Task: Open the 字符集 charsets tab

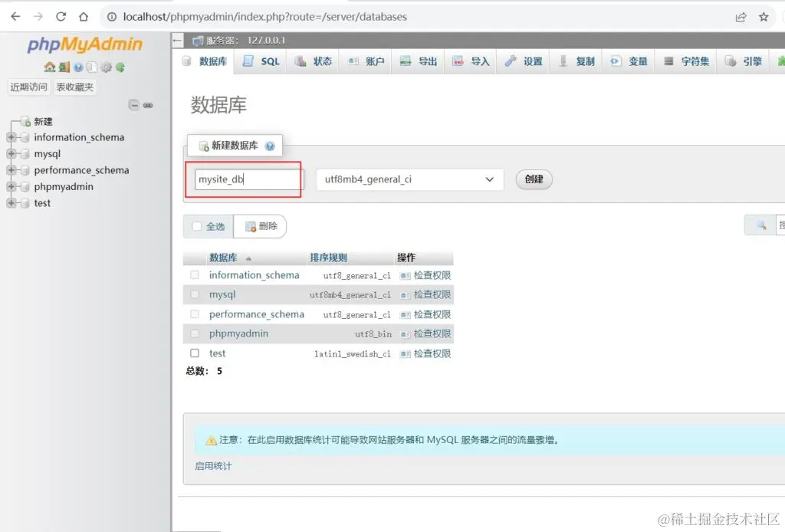Action: (x=686, y=61)
